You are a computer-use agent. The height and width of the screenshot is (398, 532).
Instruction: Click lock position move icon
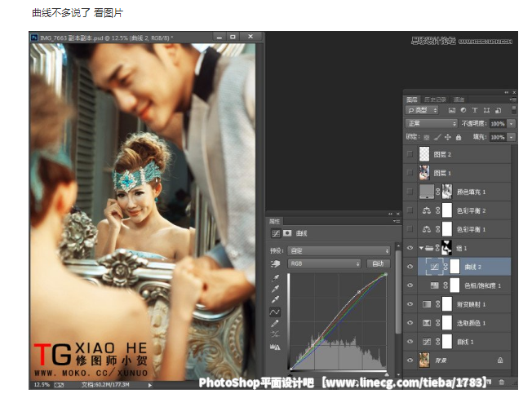coord(448,137)
